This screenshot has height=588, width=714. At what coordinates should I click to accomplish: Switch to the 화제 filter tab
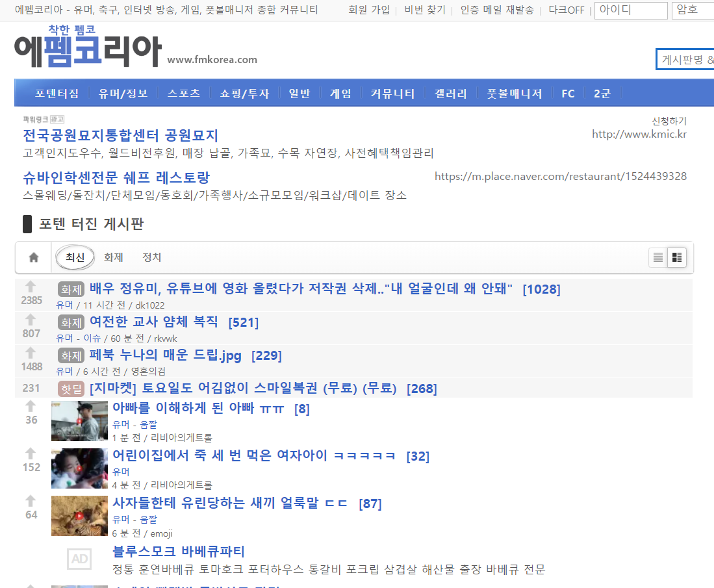pyautogui.click(x=113, y=257)
